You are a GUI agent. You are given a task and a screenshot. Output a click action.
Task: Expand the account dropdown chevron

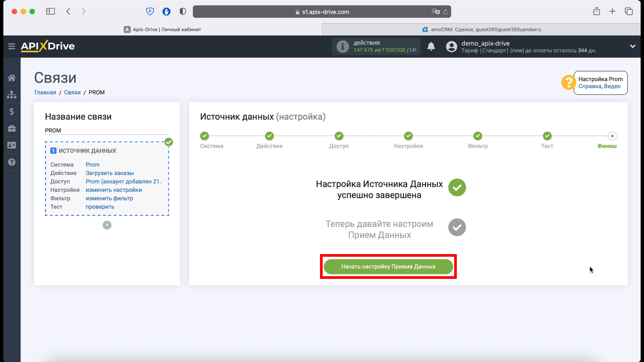pyautogui.click(x=633, y=46)
